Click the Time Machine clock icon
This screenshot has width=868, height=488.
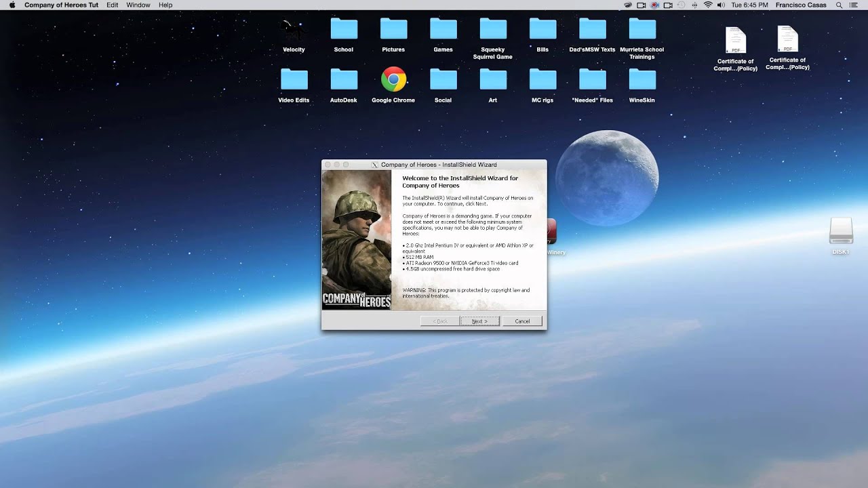(682, 5)
